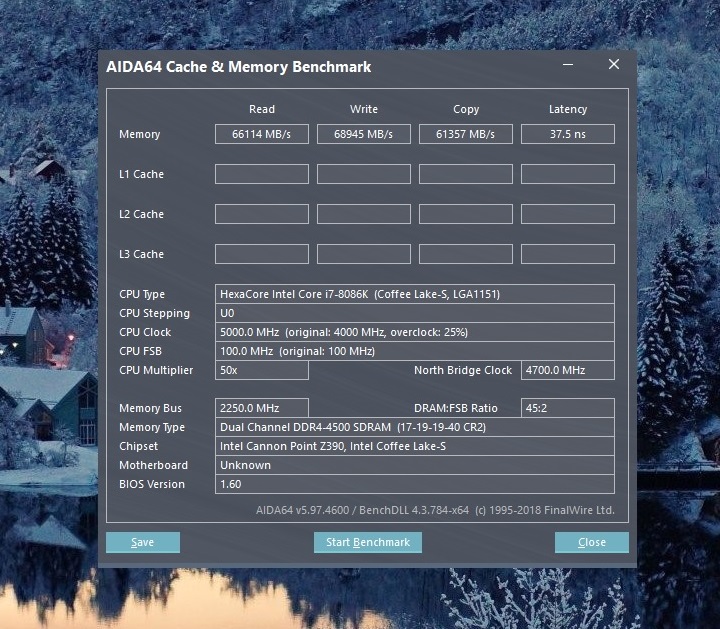Select Memory Copy value 61357 MB/s

pos(466,134)
